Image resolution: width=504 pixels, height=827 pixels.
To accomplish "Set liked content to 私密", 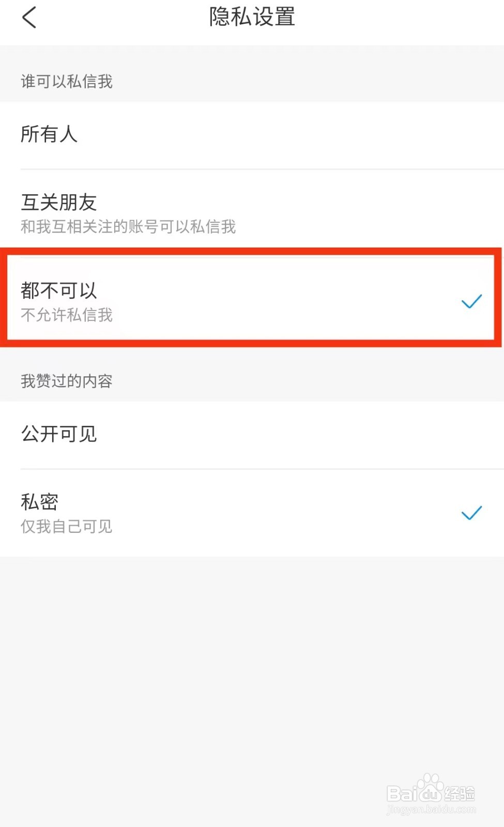I will (x=252, y=513).
